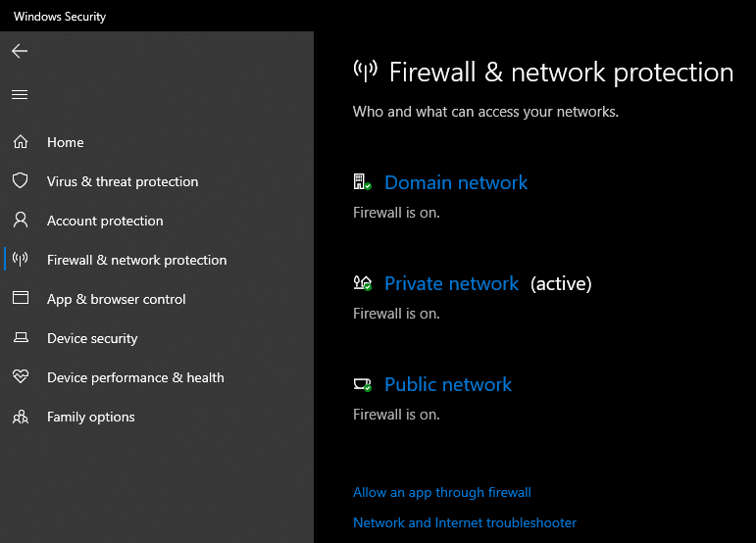
Task: Toggle the hamburger navigation menu
Action: point(20,95)
